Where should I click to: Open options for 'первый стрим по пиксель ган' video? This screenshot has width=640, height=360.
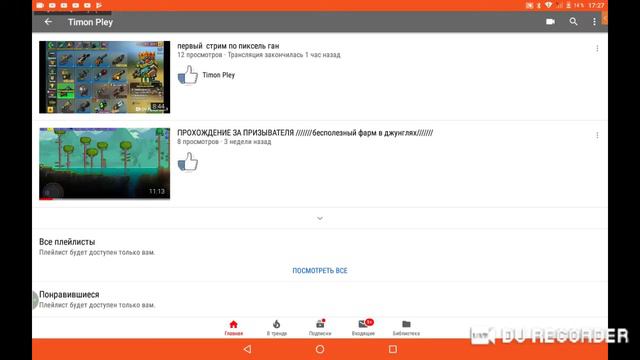(597, 49)
